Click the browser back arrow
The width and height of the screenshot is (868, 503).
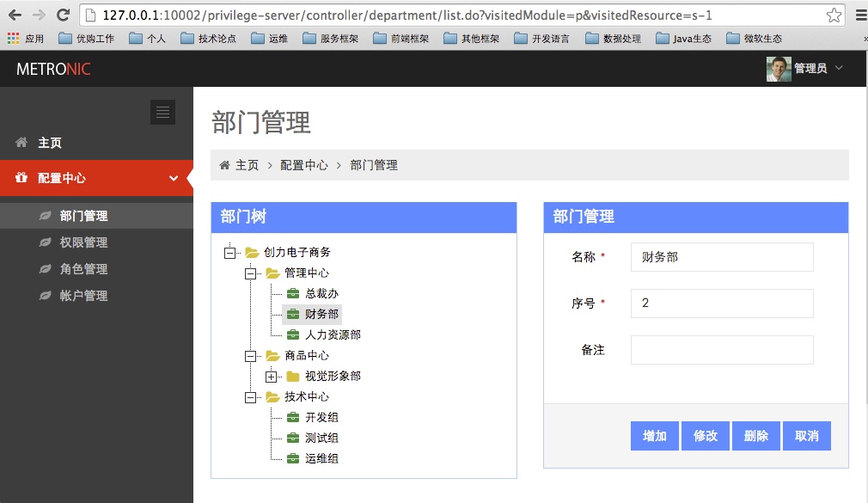point(15,15)
